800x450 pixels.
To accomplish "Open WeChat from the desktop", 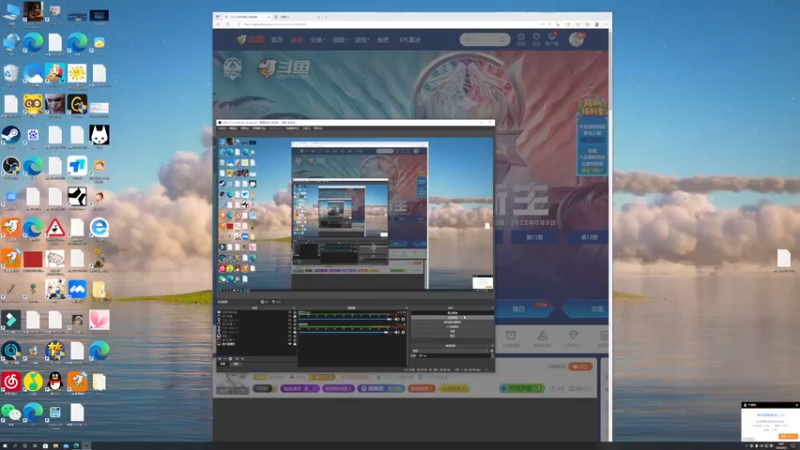I will click(x=11, y=412).
